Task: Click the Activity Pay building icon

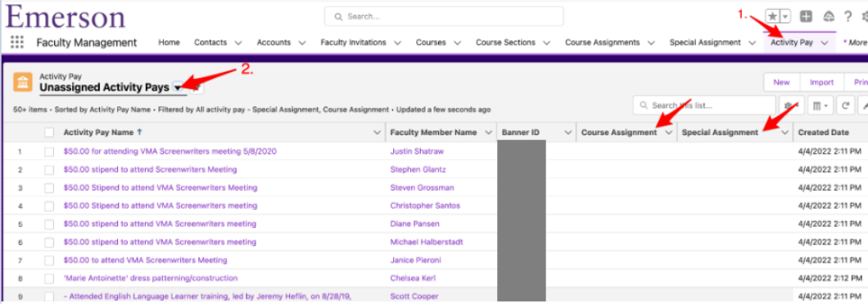Action: (x=23, y=83)
